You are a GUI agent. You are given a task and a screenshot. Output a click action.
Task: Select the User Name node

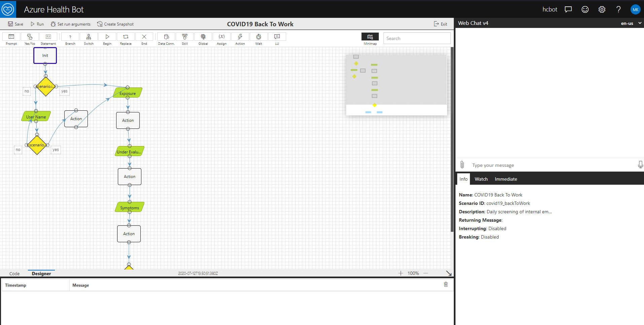[36, 117]
